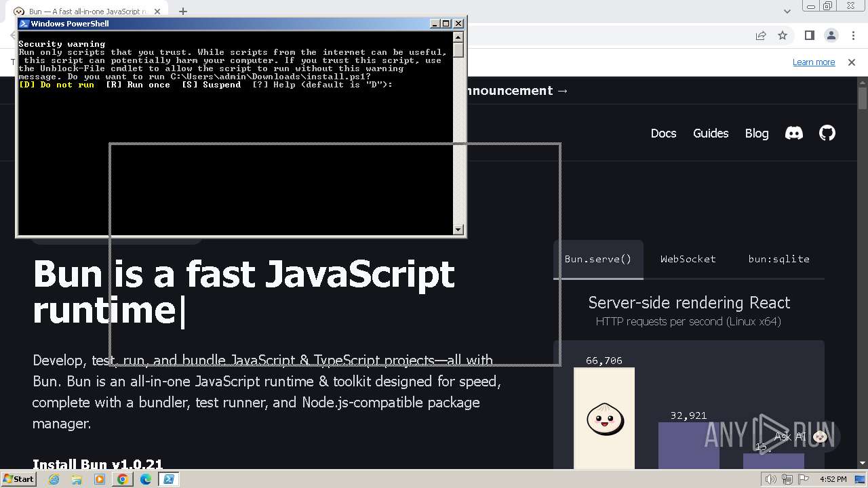Open Chrome profile avatar

click(831, 35)
